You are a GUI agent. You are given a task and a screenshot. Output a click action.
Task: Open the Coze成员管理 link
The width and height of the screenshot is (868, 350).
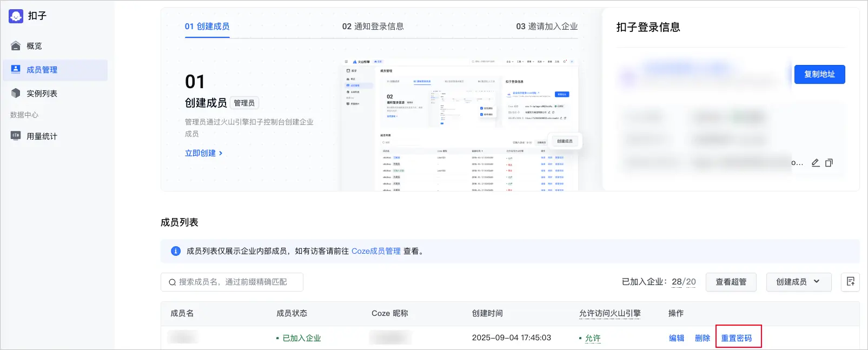376,251
